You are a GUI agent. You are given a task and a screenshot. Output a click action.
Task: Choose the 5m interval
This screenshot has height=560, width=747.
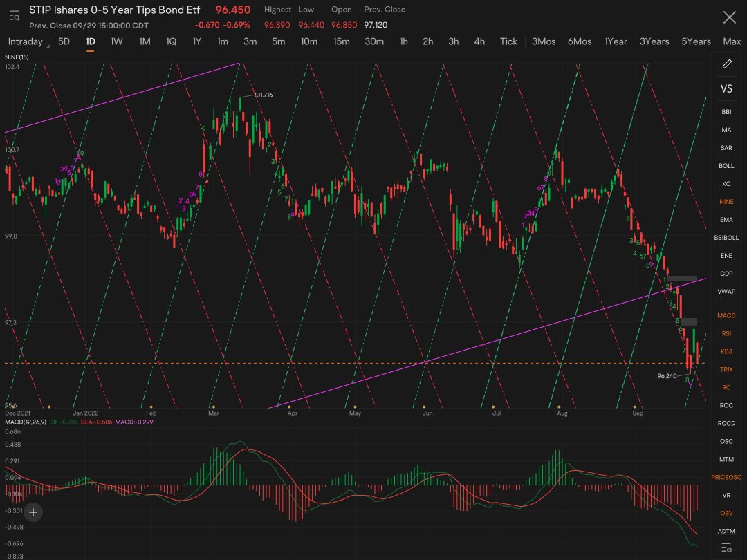[278, 41]
